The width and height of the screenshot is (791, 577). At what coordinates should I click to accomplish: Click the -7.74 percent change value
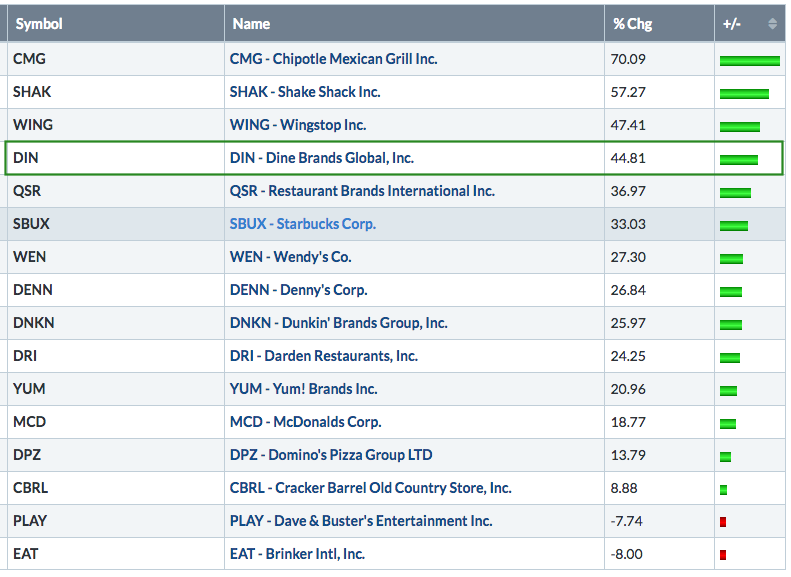coord(627,521)
